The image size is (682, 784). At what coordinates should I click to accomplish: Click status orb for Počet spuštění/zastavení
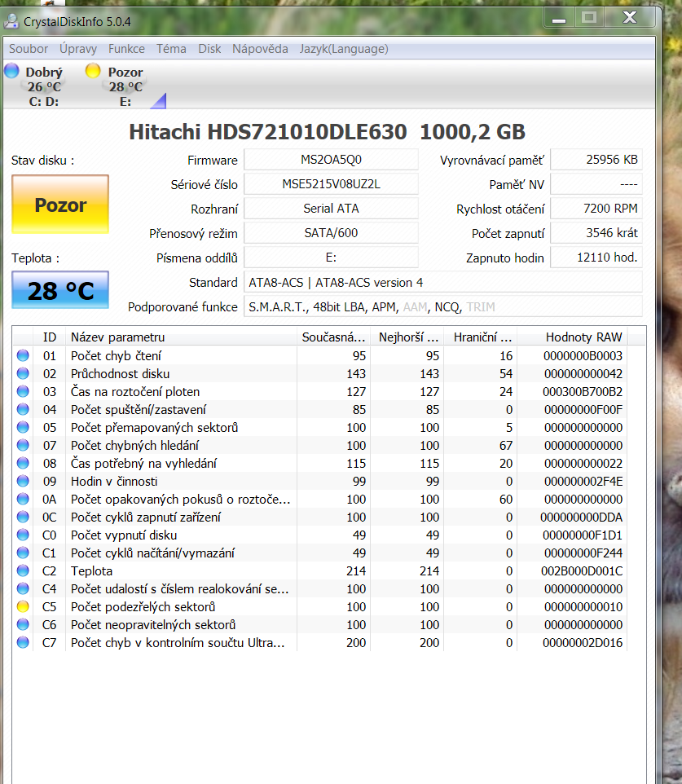(23, 409)
